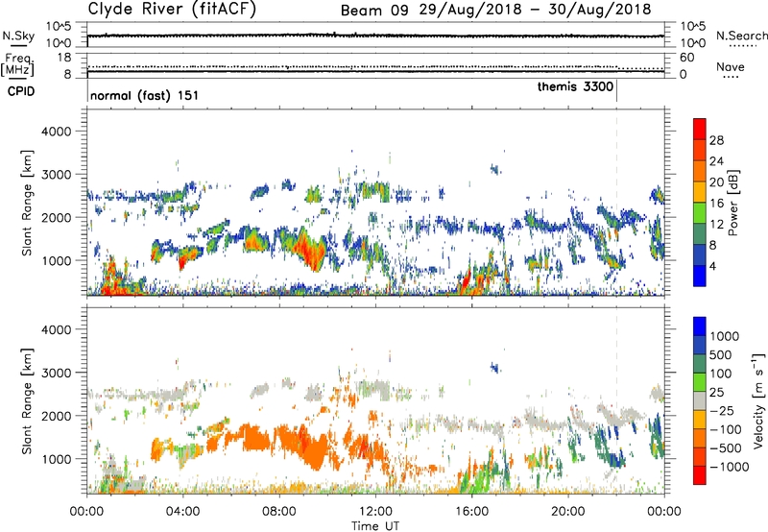Click the '28' power colorbar tick

pos(716,140)
